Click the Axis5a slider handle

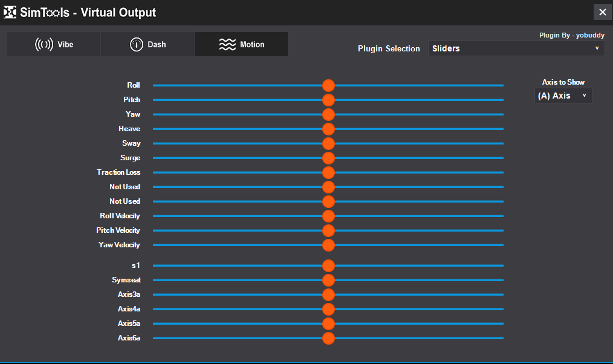(x=328, y=323)
